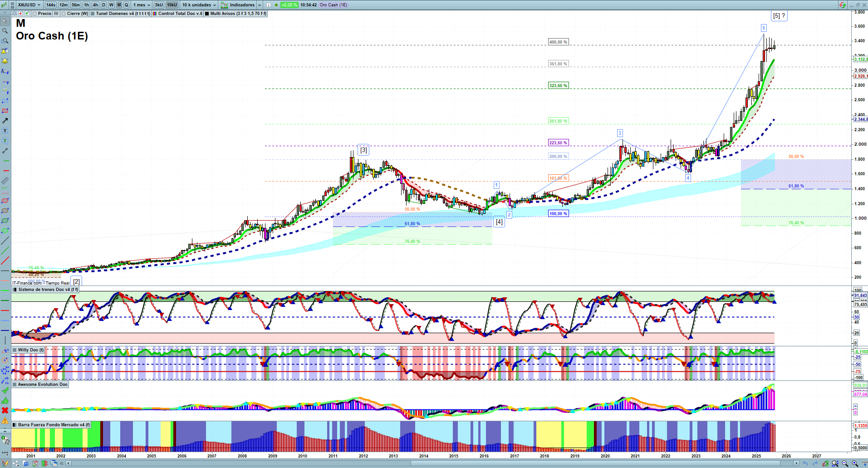Image resolution: width=868 pixels, height=468 pixels.
Task: Open the Awesome Evolution Doc panel label
Action: tap(40, 384)
